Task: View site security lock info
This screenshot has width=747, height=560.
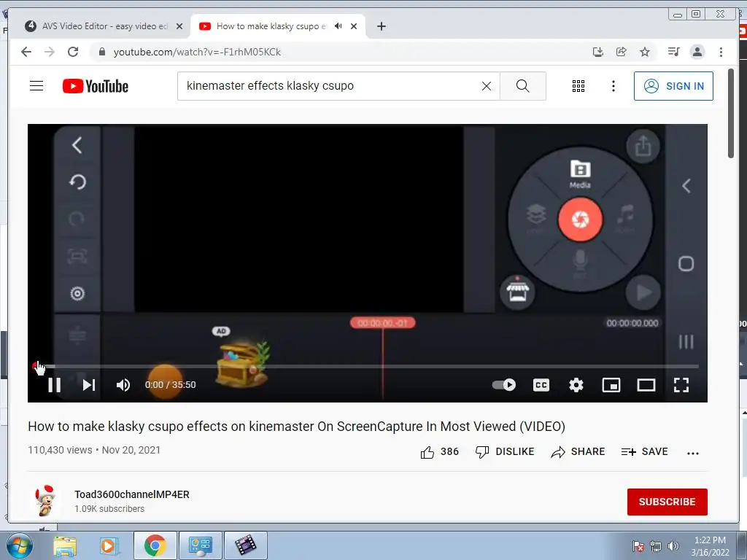Action: tap(101, 52)
